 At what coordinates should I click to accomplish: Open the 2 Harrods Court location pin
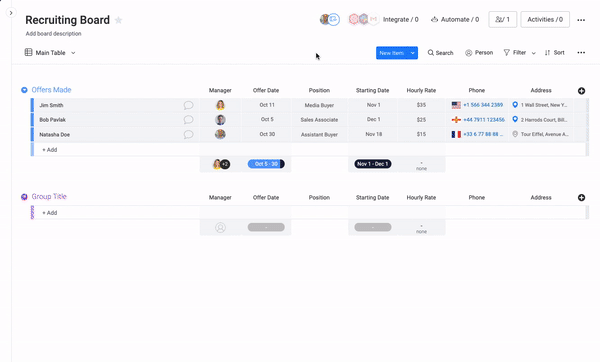tap(515, 119)
